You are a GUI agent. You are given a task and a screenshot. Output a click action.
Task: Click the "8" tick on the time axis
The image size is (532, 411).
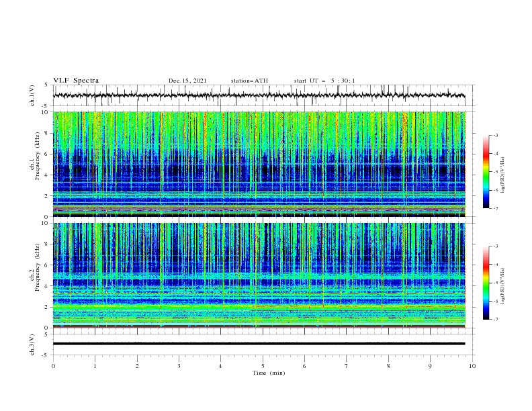click(388, 366)
